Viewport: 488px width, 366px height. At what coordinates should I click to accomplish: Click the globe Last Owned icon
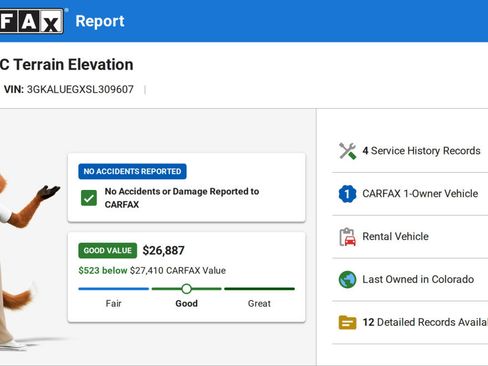pos(347,279)
